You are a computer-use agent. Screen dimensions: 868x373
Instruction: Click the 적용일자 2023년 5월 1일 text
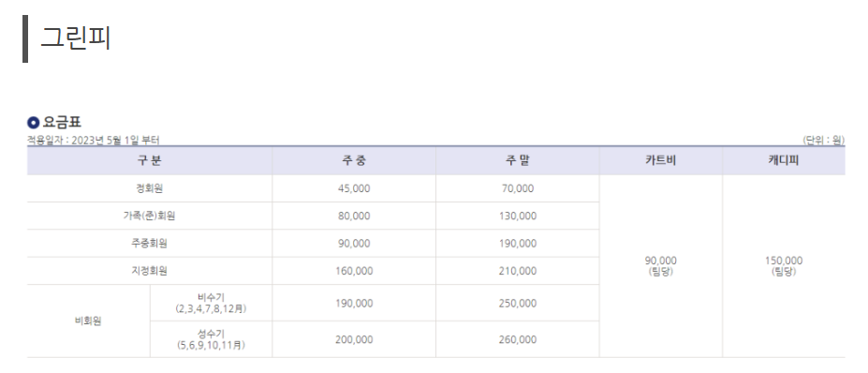pos(94,141)
